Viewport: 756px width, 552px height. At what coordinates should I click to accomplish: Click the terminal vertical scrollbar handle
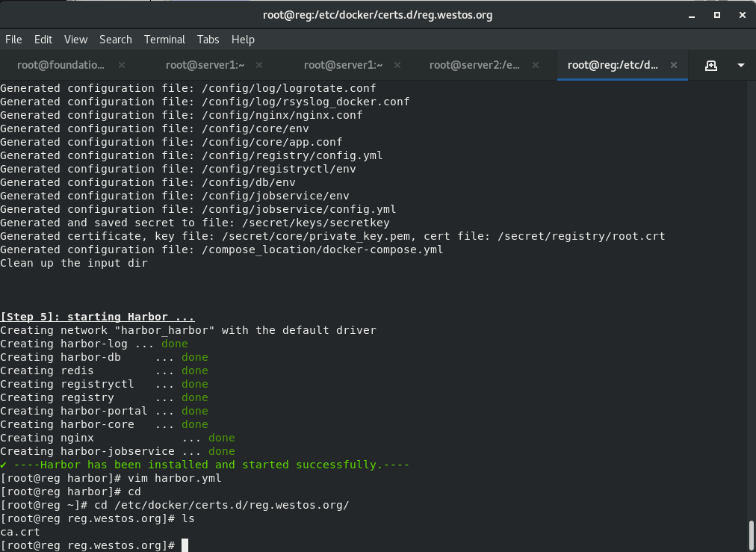752,535
